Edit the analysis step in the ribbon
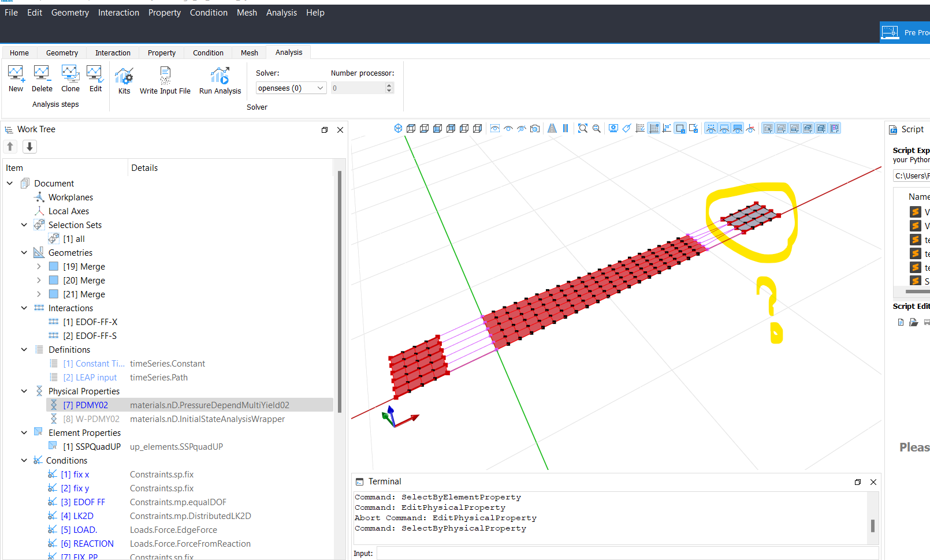The width and height of the screenshot is (930, 560). 95,79
